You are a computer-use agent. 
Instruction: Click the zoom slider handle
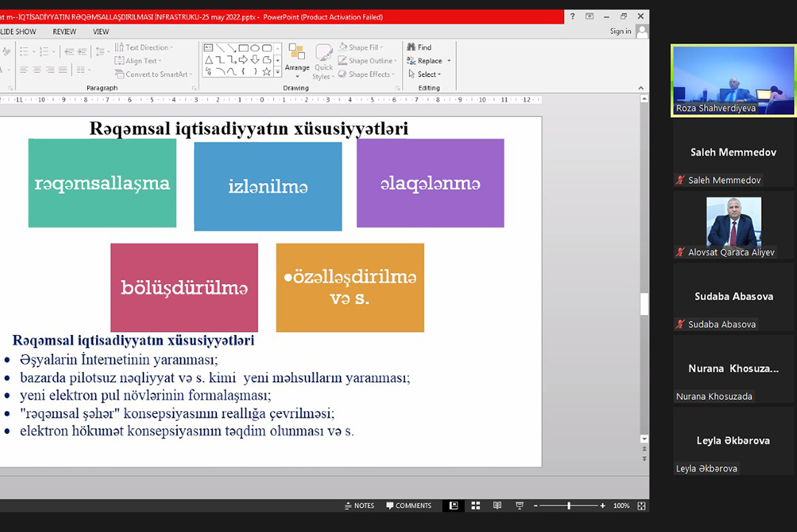point(568,505)
